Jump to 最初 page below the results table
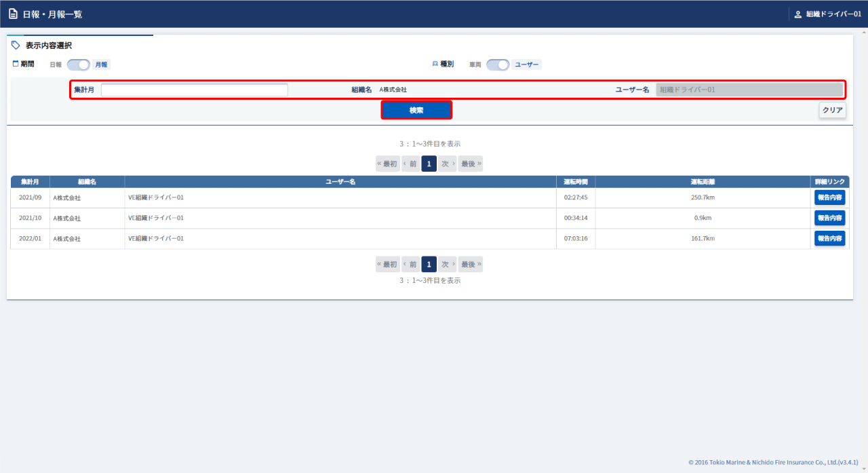This screenshot has width=868, height=473. click(x=387, y=264)
